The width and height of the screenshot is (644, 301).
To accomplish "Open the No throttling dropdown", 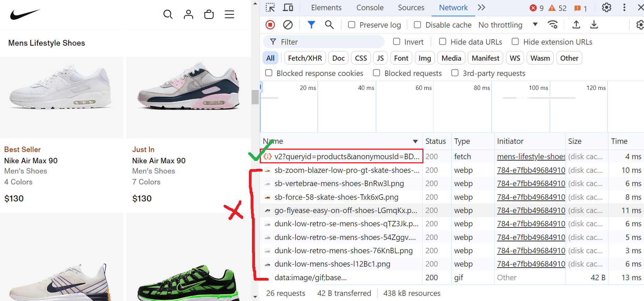I will 508,25.
